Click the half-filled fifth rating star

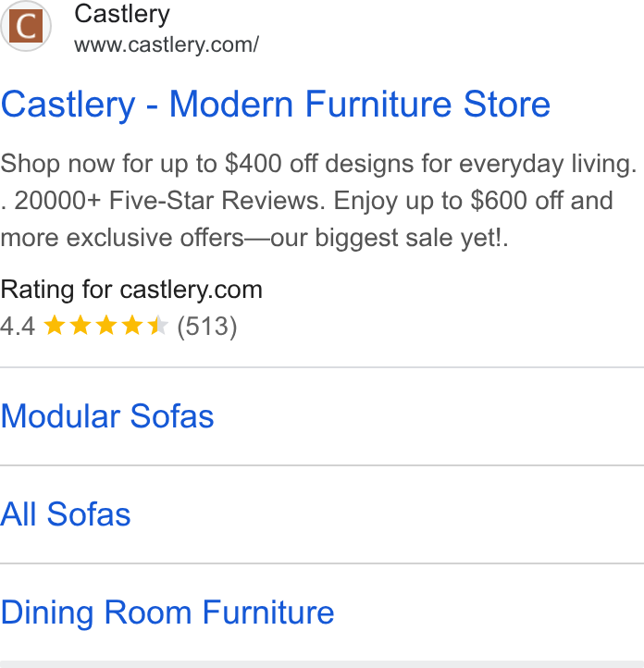pos(158,326)
